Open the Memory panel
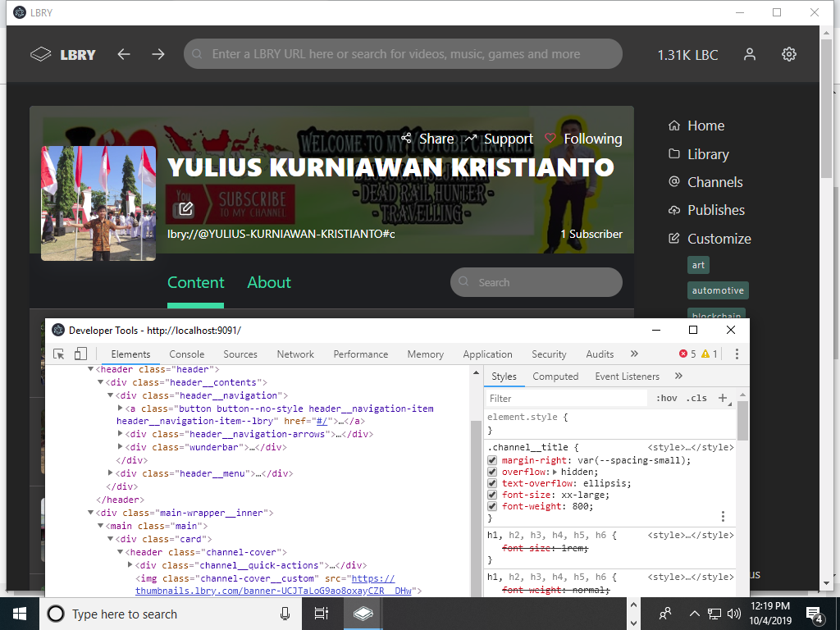 (426, 354)
